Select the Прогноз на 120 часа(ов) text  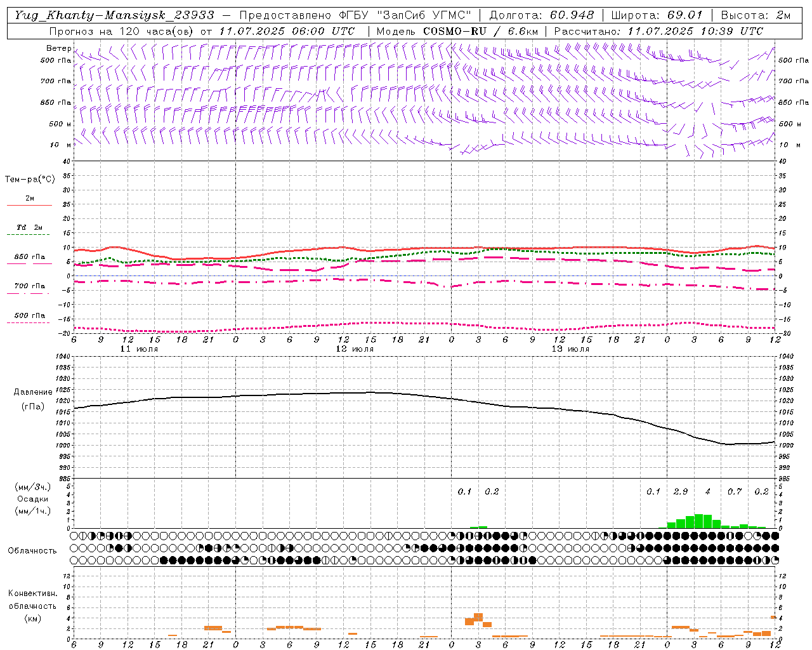[x=122, y=31]
